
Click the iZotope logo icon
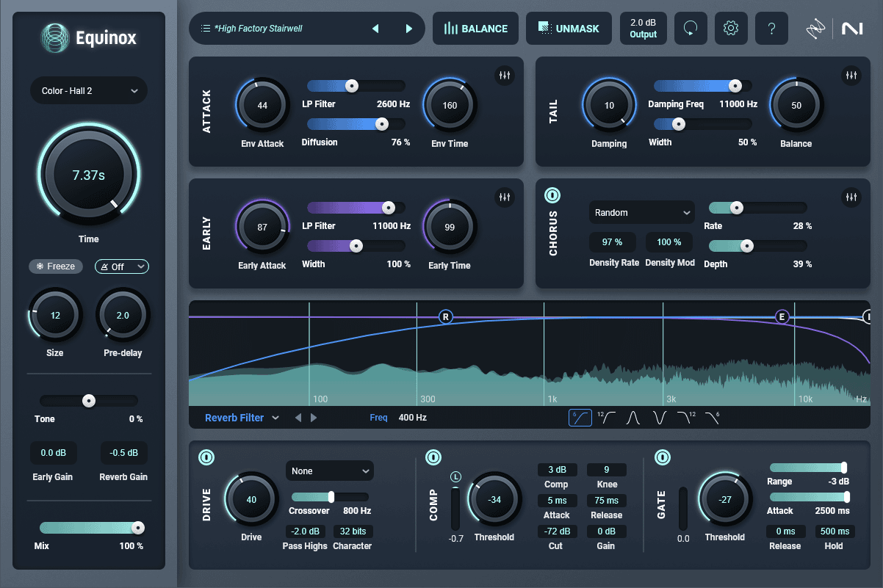coord(815,29)
